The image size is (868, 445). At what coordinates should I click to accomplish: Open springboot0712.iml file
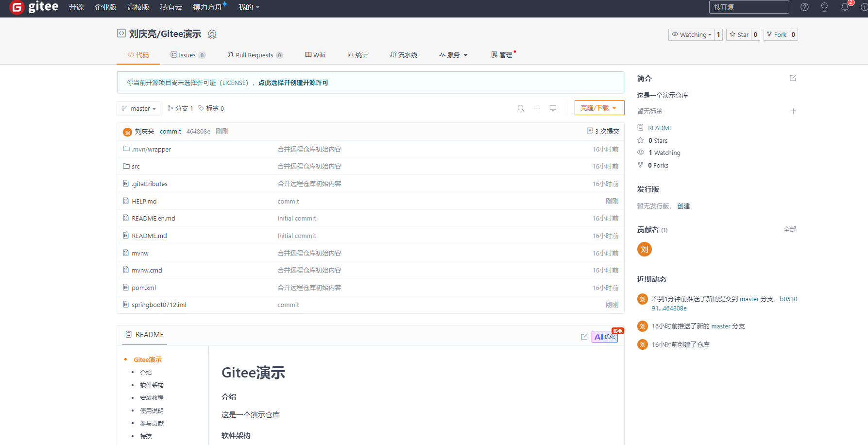(x=159, y=305)
